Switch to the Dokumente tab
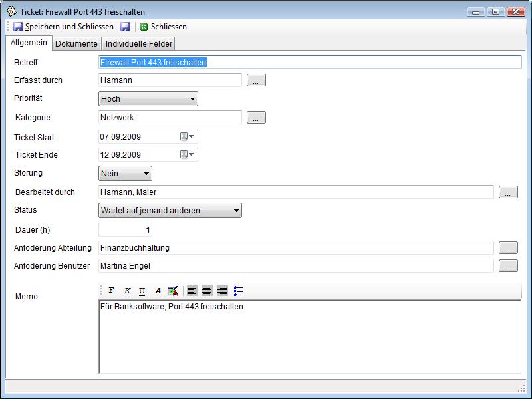This screenshot has width=532, height=399. [76, 44]
